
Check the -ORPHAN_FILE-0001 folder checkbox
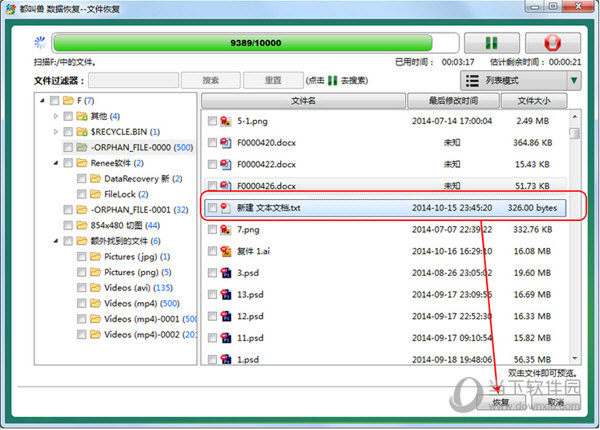(68, 210)
